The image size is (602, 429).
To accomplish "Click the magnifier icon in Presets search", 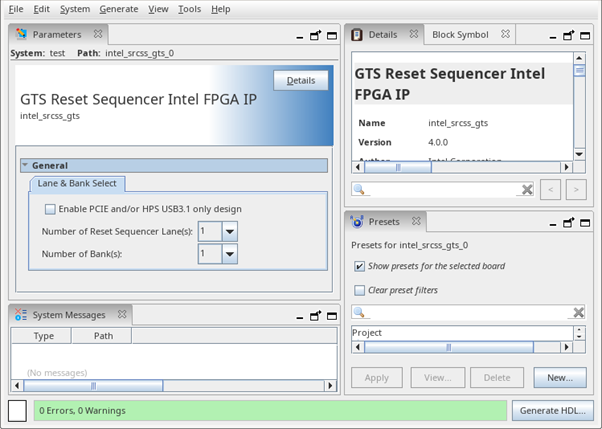I will coord(359,312).
